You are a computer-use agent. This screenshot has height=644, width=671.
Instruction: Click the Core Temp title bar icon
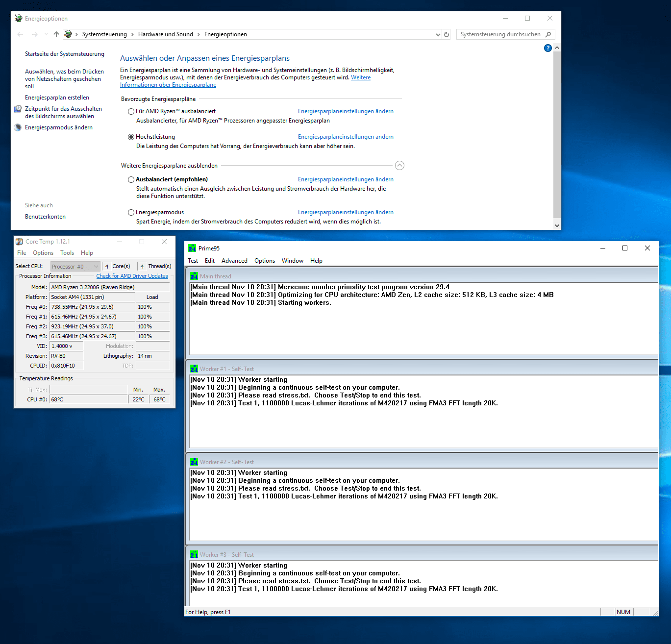pos(19,242)
